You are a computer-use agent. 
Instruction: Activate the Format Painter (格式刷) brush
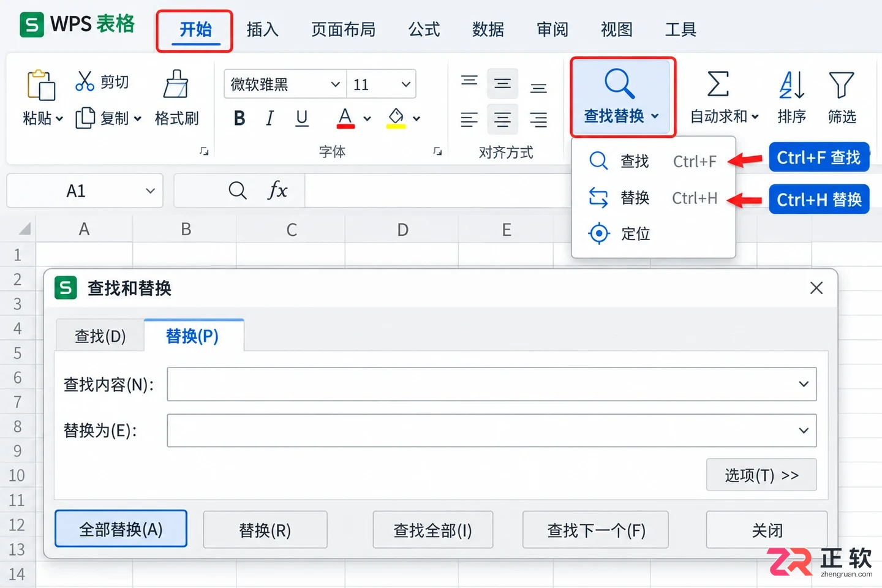(x=176, y=84)
